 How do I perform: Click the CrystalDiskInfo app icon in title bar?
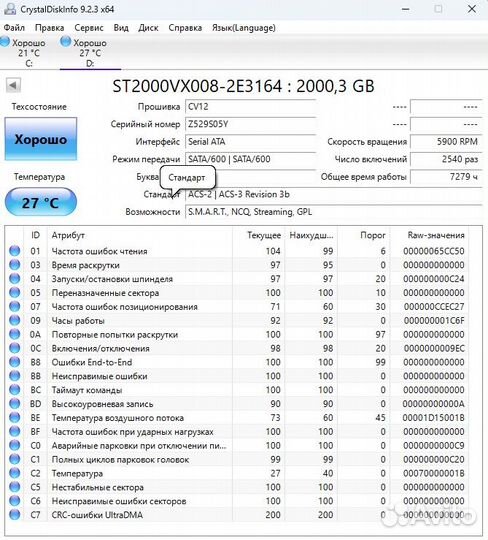coord(10,9)
